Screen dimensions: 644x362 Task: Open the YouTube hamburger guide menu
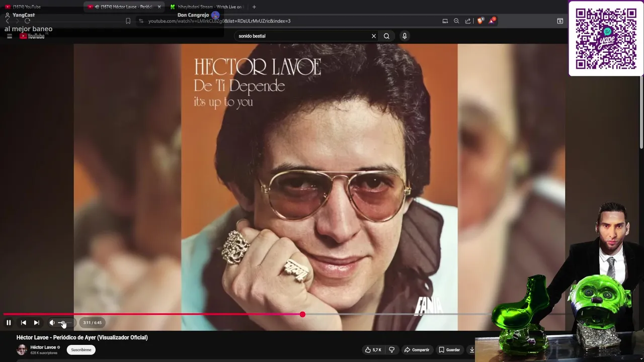click(x=9, y=36)
